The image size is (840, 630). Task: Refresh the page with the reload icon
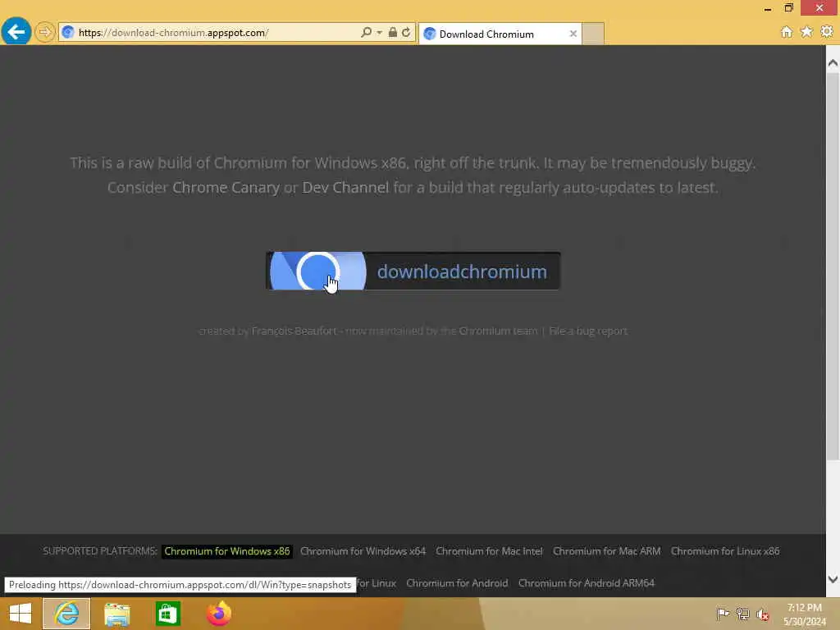(406, 33)
